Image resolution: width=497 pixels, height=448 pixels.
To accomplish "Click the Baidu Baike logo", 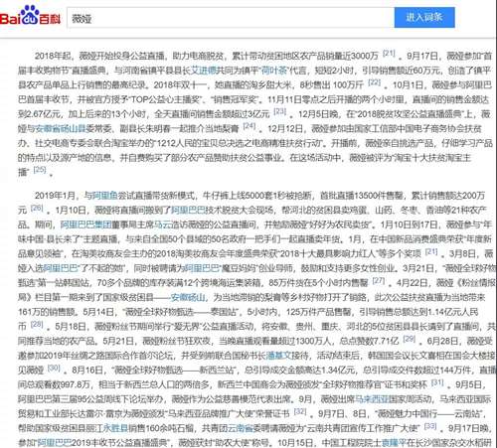I will coord(30,16).
